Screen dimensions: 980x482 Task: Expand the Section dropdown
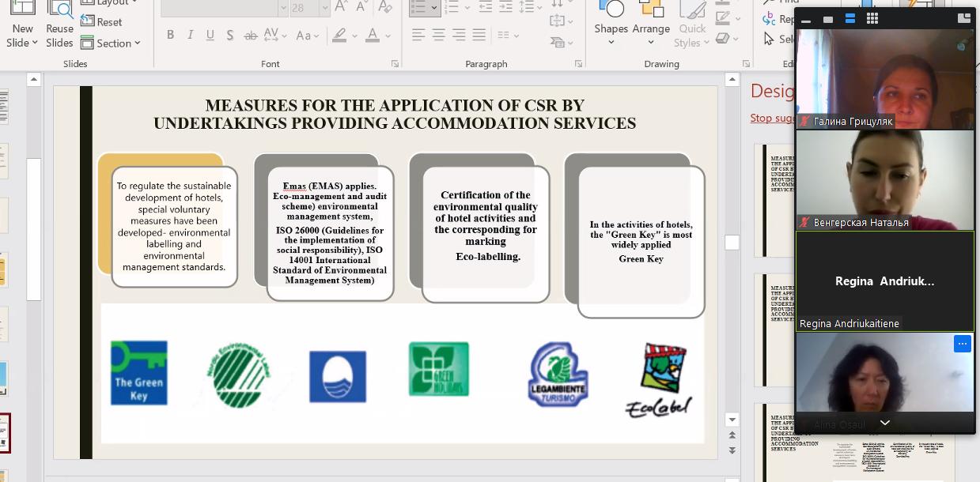pos(111,43)
